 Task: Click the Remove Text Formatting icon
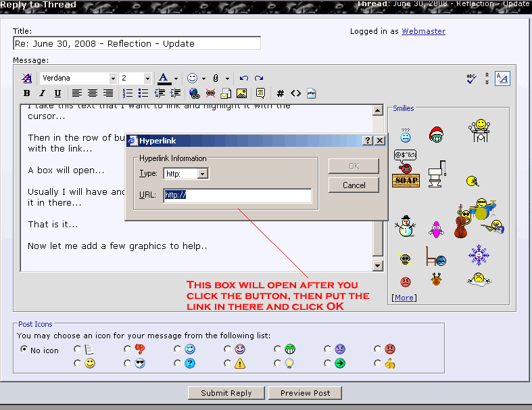tap(27, 78)
